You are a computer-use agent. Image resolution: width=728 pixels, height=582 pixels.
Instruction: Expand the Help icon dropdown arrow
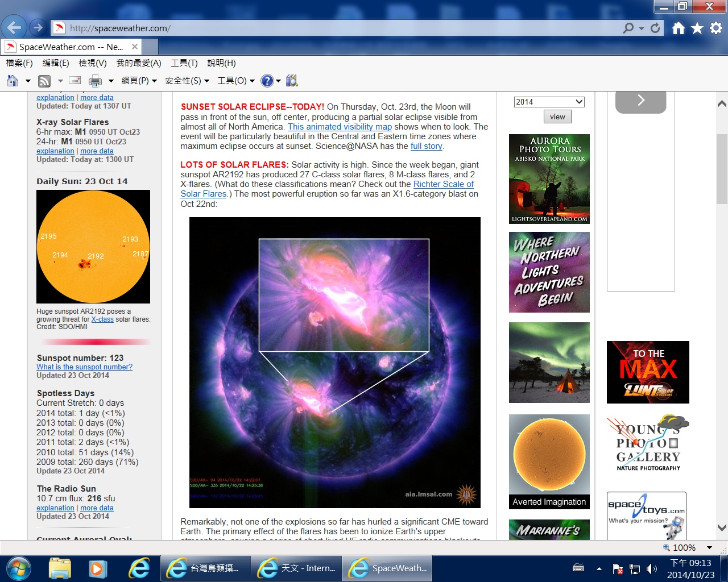click(x=278, y=81)
